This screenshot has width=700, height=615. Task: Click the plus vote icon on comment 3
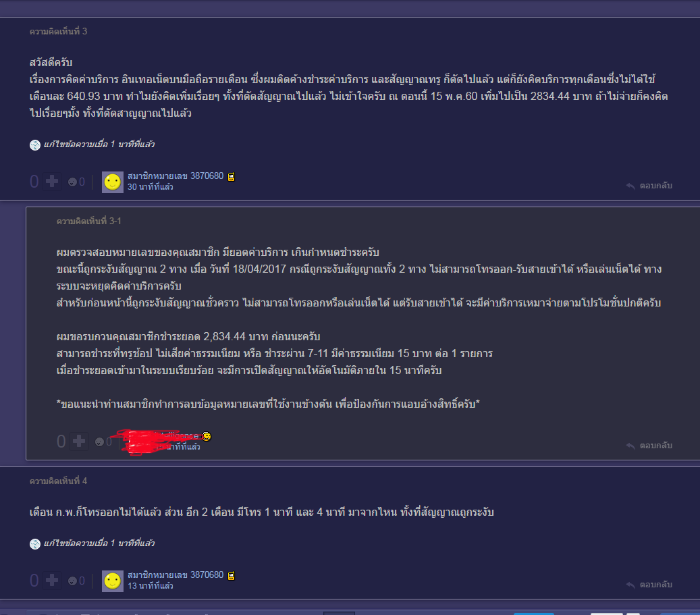(52, 182)
